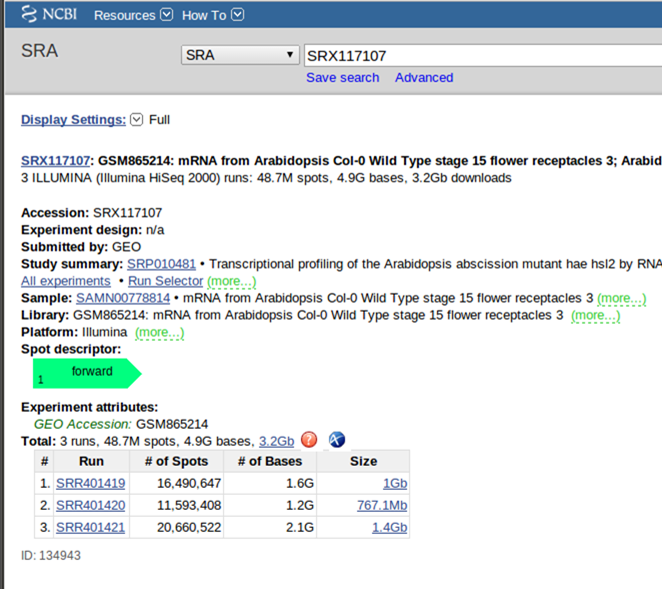662x589 pixels.
Task: Click the blue Aspera download icon
Action: click(337, 440)
